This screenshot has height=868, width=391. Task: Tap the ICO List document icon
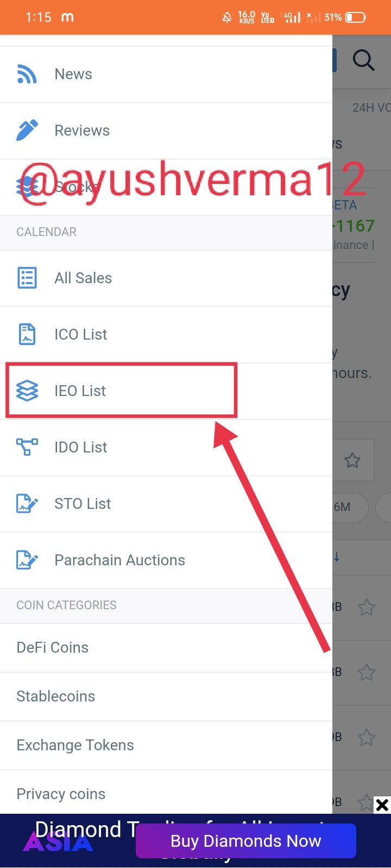(27, 334)
